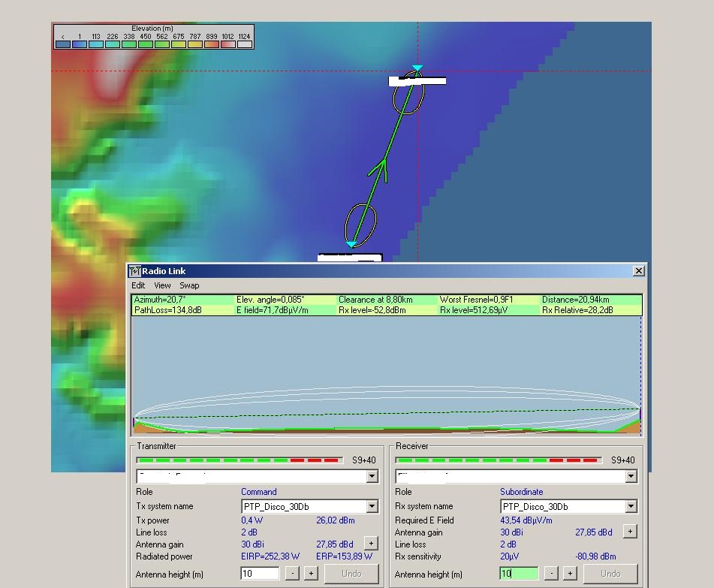Expand the Transmitter unit name dropdown
Viewport: 714px width, 588px height.
372,476
